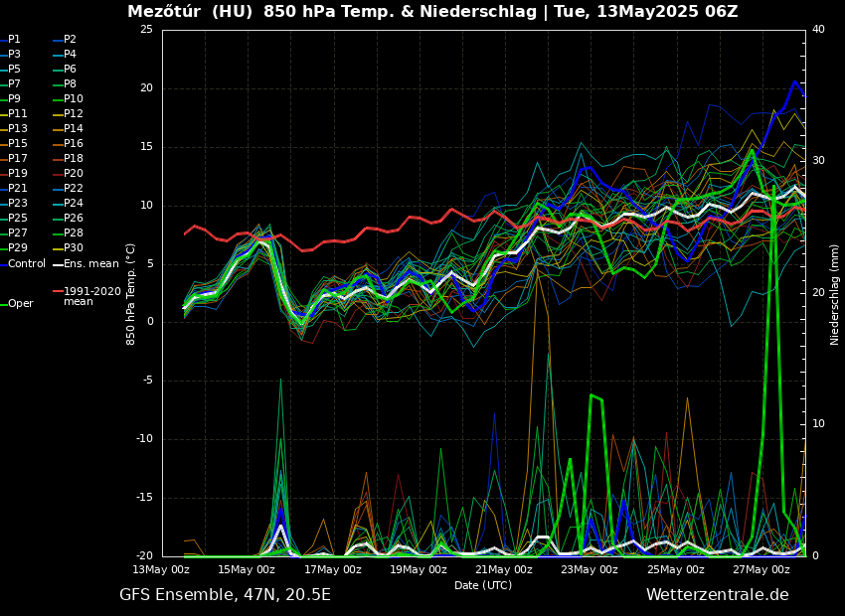
Task: Toggle the Control run legend entry
Action: 27,264
